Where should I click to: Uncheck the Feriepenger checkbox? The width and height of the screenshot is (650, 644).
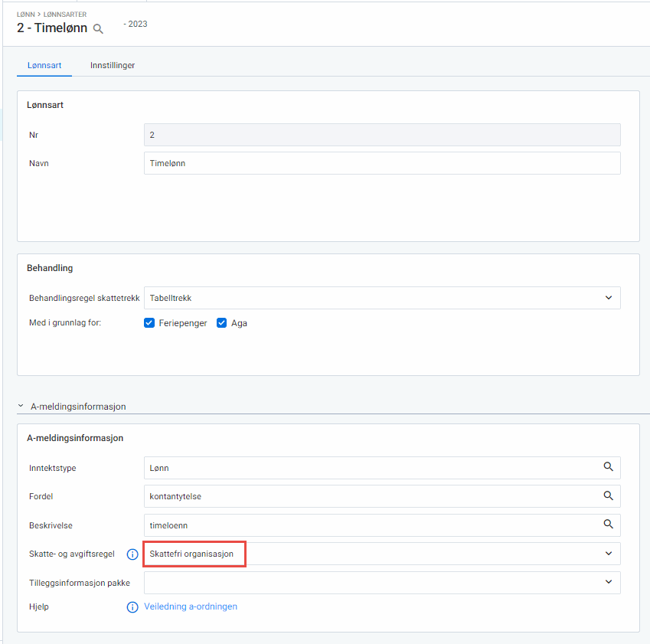point(150,323)
